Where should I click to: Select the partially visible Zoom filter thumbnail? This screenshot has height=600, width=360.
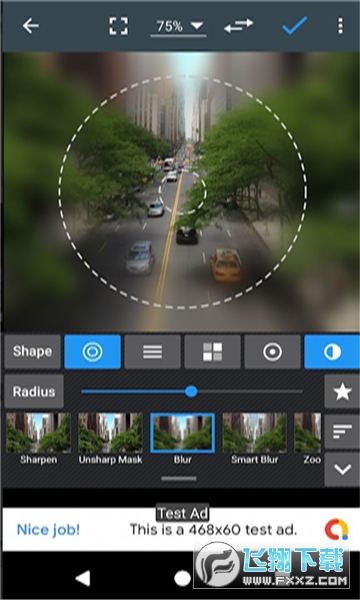pos(308,439)
